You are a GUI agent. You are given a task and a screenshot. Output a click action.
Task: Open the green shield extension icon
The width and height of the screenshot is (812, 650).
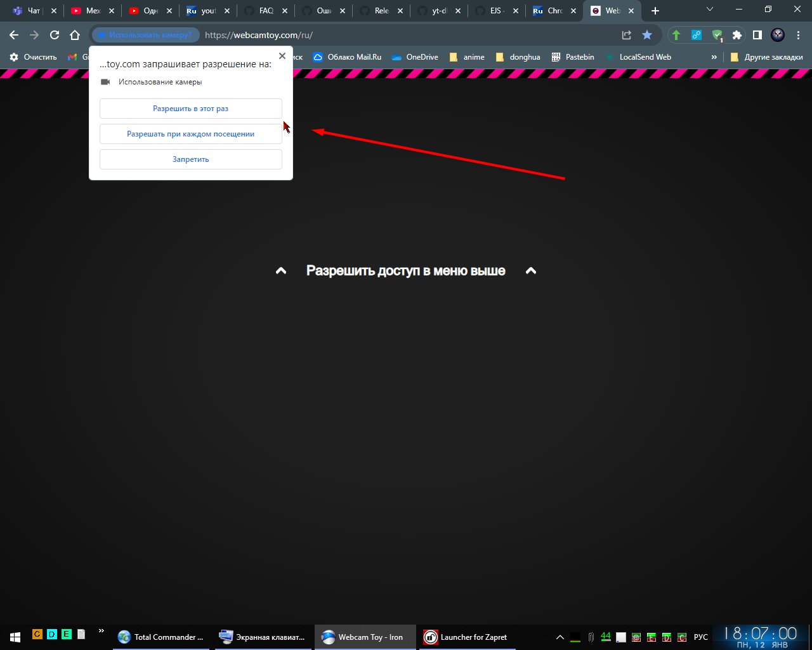pos(717,35)
